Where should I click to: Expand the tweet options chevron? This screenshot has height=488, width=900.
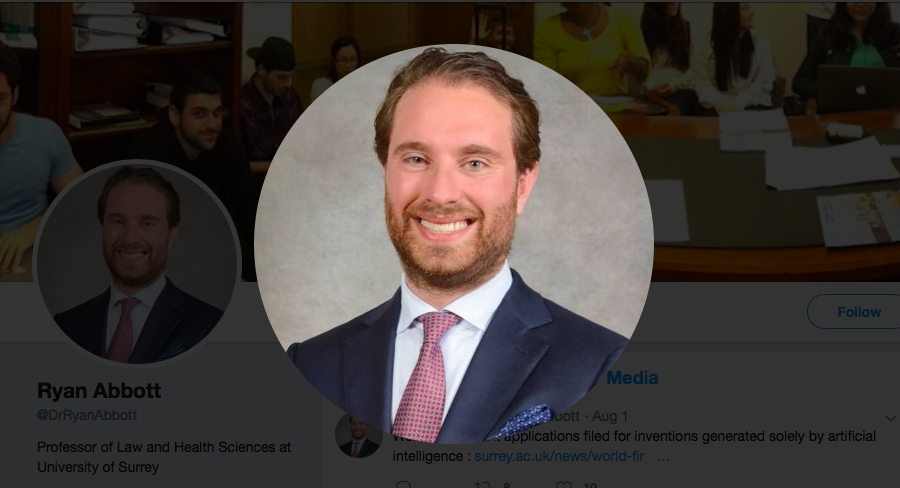click(x=890, y=418)
